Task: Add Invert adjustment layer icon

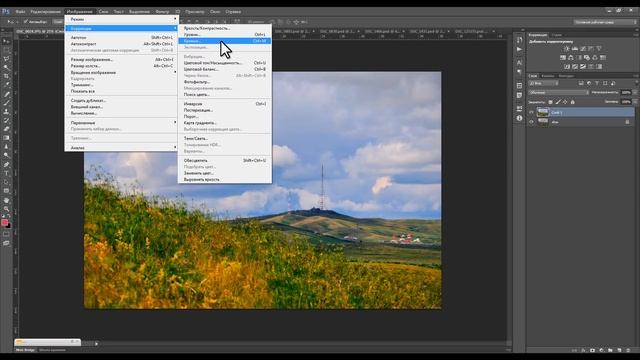Action: pos(567,66)
